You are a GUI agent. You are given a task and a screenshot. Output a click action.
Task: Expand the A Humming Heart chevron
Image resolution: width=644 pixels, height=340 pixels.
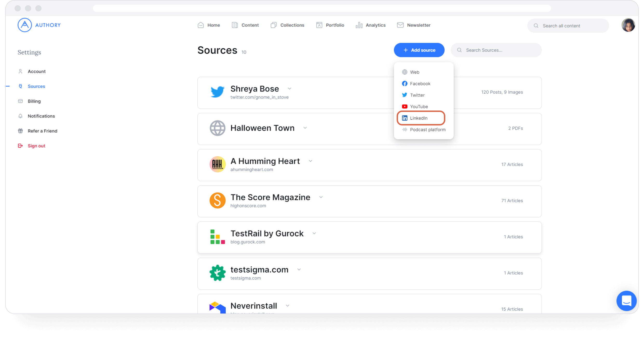click(x=310, y=161)
